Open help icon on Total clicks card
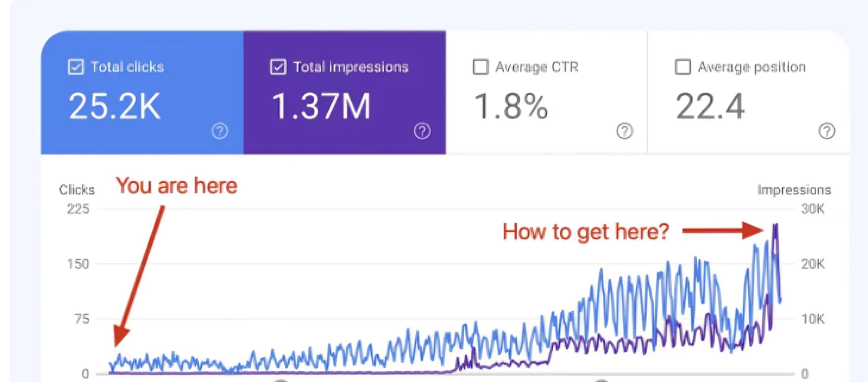 [x=220, y=131]
